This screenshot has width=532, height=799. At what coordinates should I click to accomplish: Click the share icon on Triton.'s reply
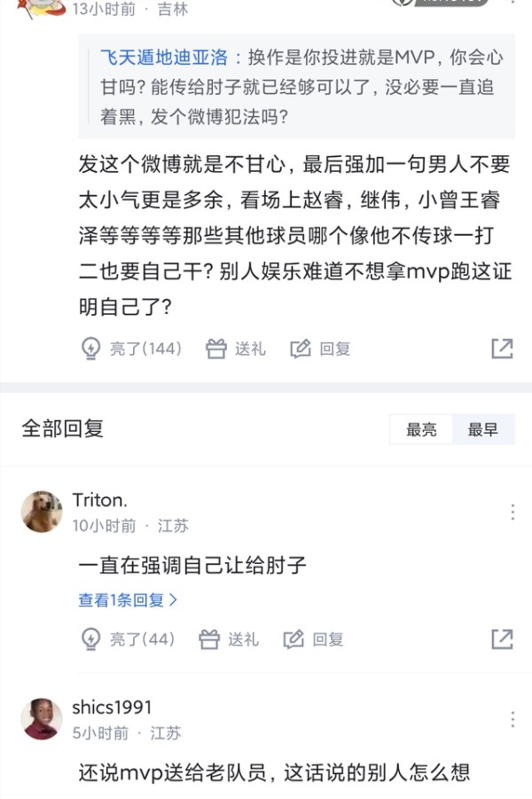tap(503, 638)
